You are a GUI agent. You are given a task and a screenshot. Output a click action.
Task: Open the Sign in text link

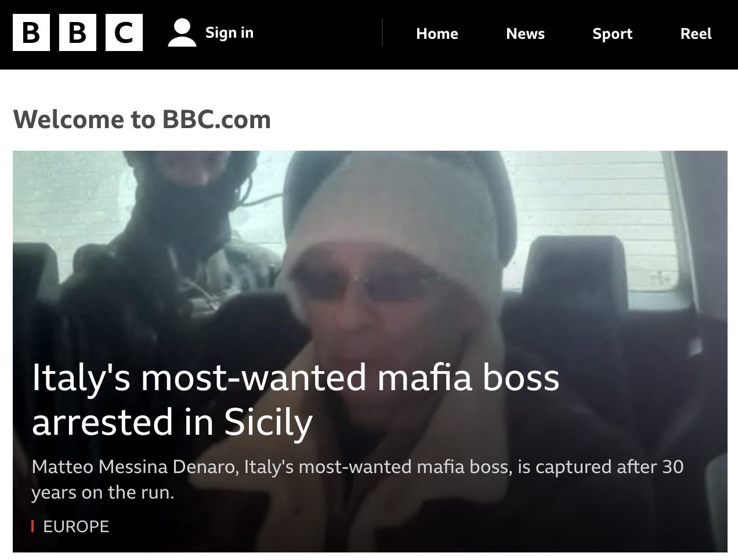coord(229,32)
